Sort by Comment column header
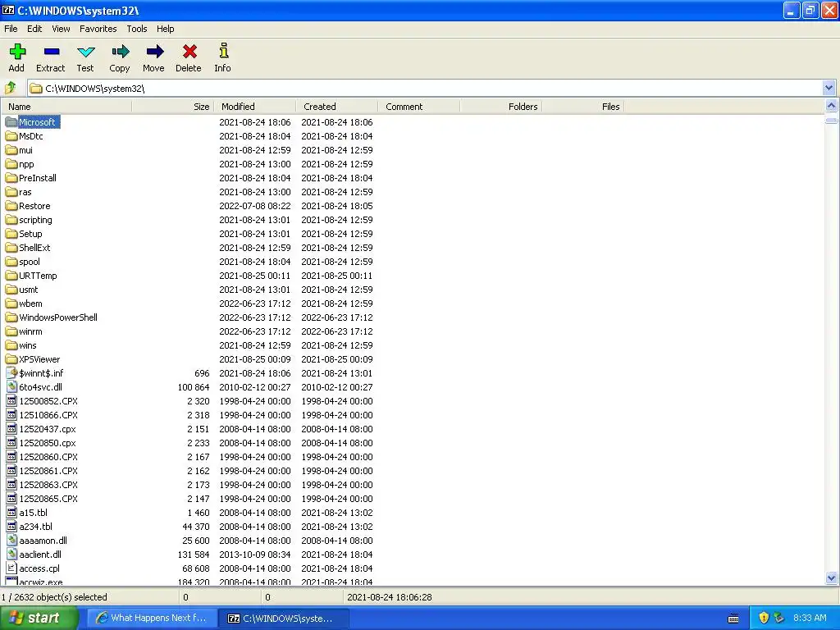Viewport: 840px width, 630px height. pos(419,107)
